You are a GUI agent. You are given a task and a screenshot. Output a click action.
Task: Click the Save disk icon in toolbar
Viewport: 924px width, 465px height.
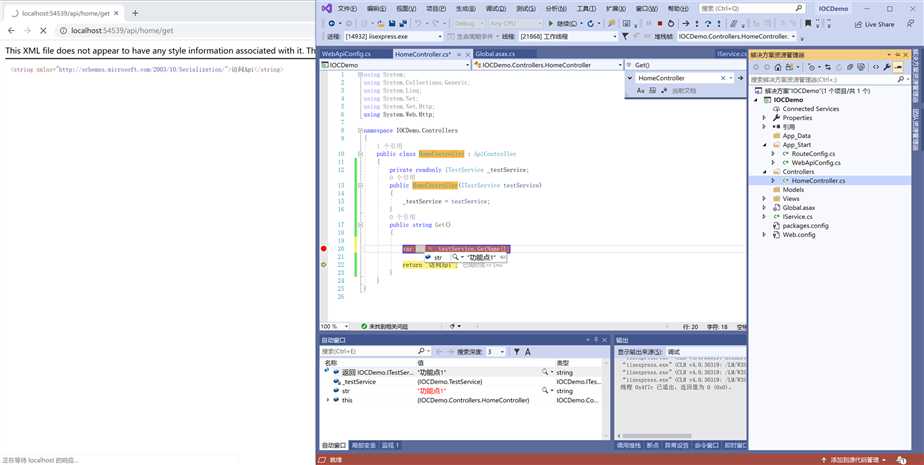[x=392, y=24]
